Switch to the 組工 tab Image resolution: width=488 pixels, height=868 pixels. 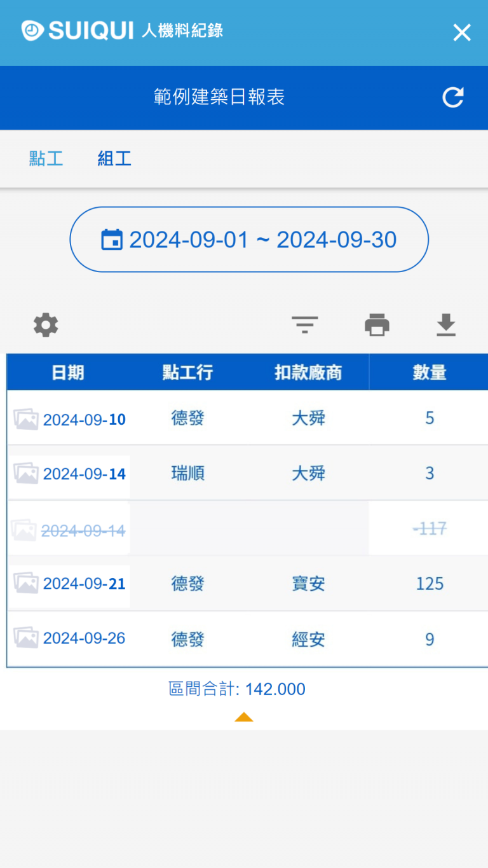tap(114, 158)
